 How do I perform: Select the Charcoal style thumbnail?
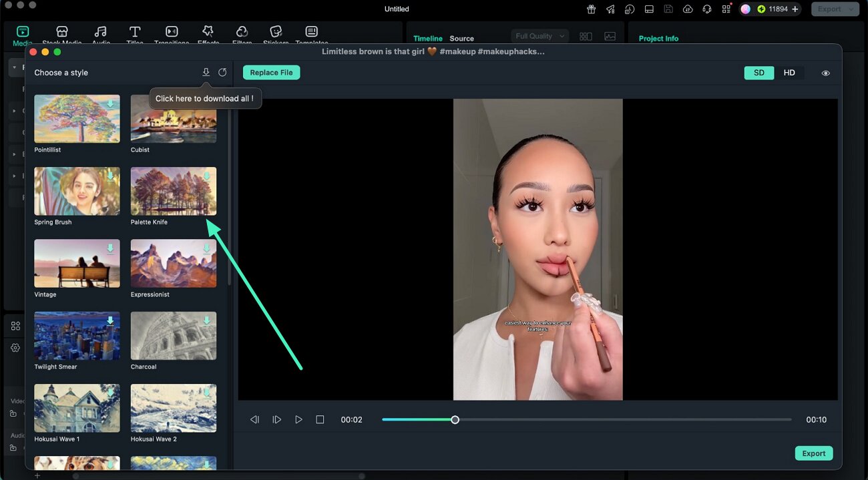tap(174, 336)
